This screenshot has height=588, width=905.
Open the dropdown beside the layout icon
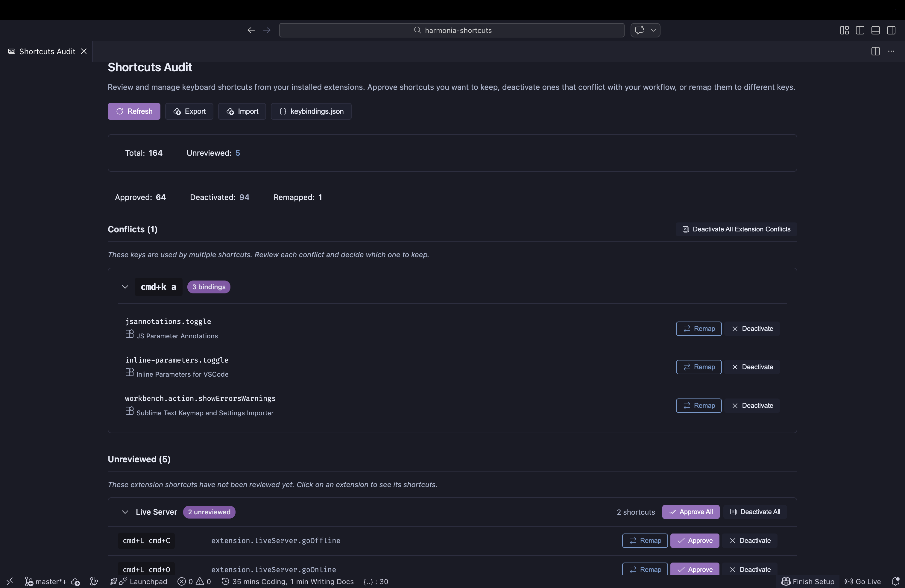pos(653,31)
